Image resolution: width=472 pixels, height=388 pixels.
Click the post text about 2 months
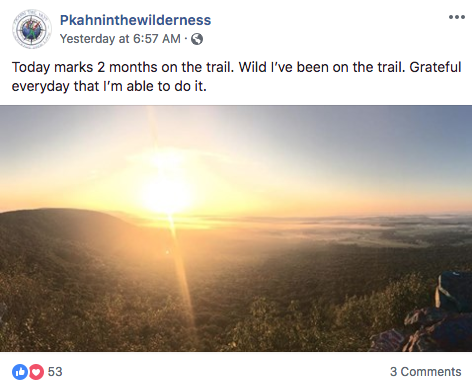coord(236,77)
